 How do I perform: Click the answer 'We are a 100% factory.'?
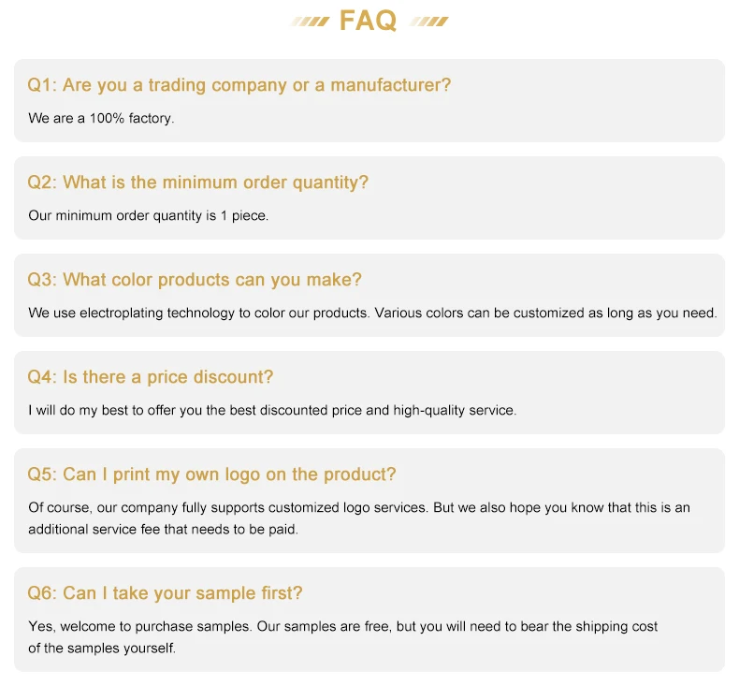(101, 118)
